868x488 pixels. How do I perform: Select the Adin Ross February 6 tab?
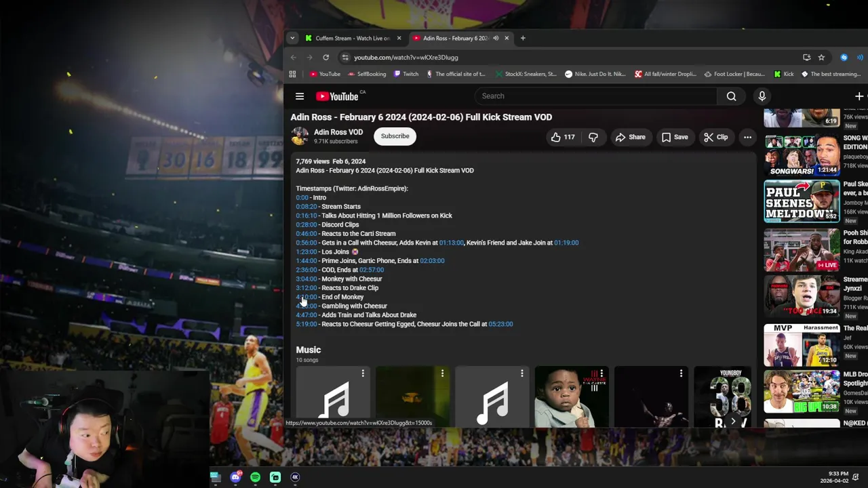456,38
